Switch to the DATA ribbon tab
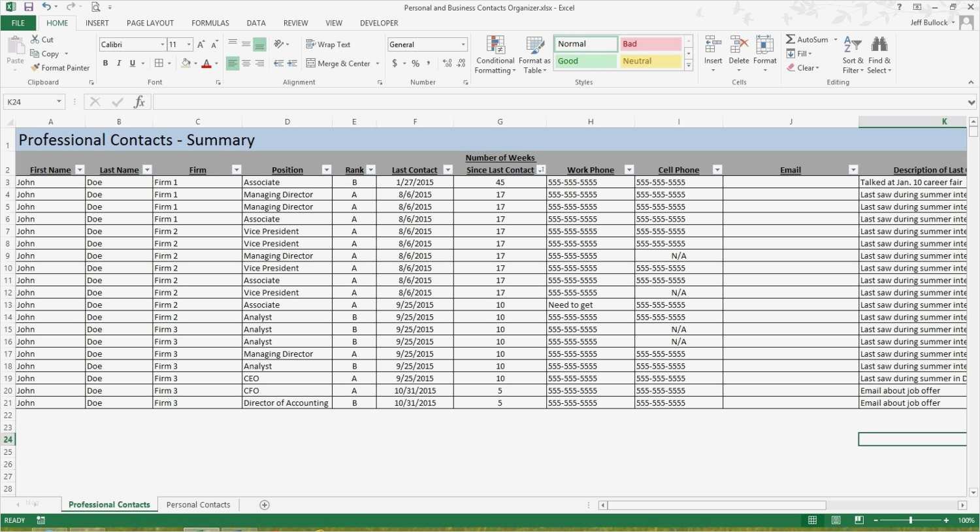Viewport: 980px width, 532px height. coord(256,23)
